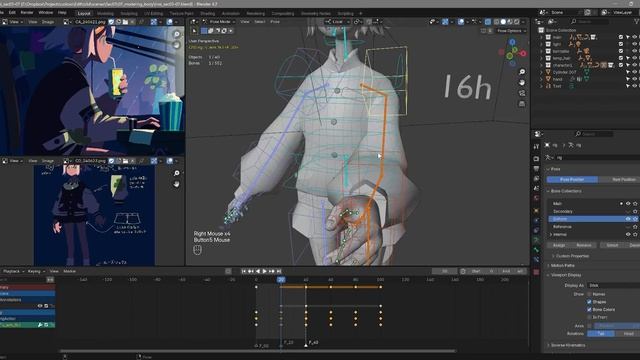
Task: Uncheck the Shapes checkbox
Action: point(589,302)
